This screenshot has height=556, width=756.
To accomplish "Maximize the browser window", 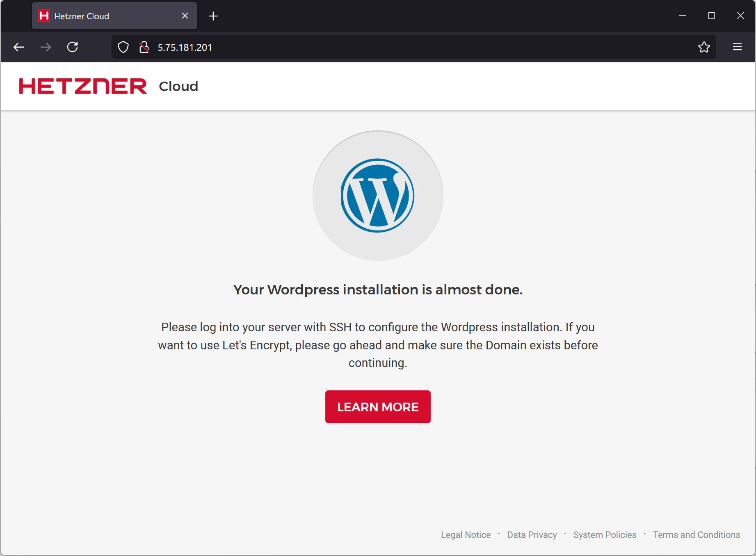I will (711, 16).
